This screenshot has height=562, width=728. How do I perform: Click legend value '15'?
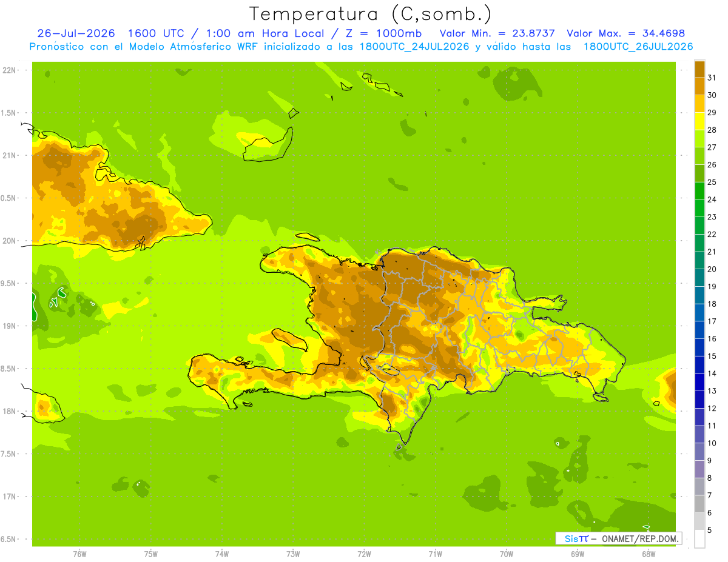712,356
